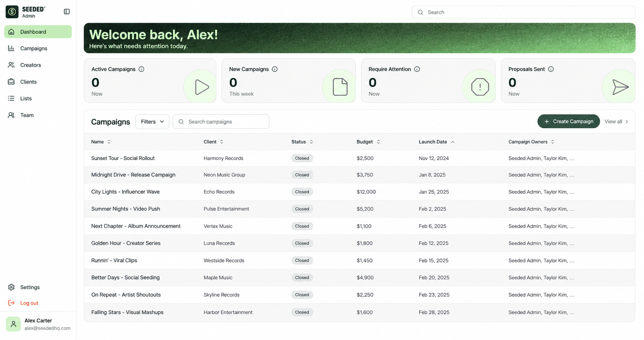This screenshot has width=644, height=340.
Task: Click Echo Records client cell
Action: [x=219, y=192]
